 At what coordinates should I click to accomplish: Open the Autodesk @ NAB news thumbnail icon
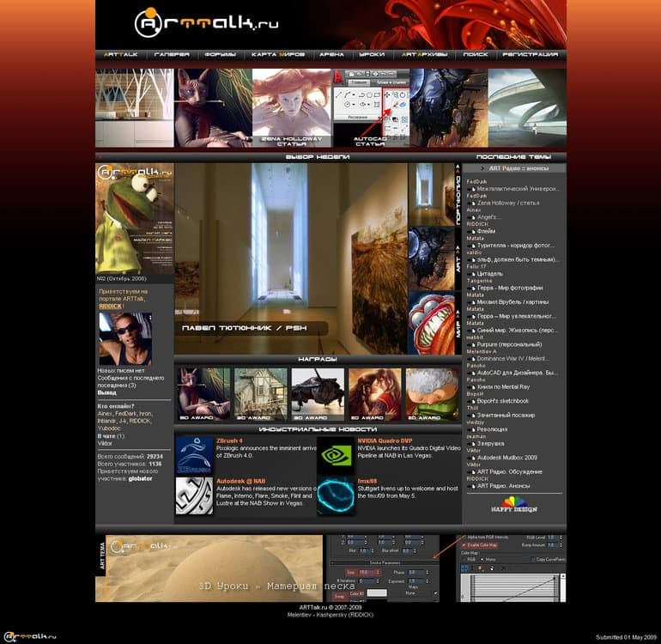194,496
